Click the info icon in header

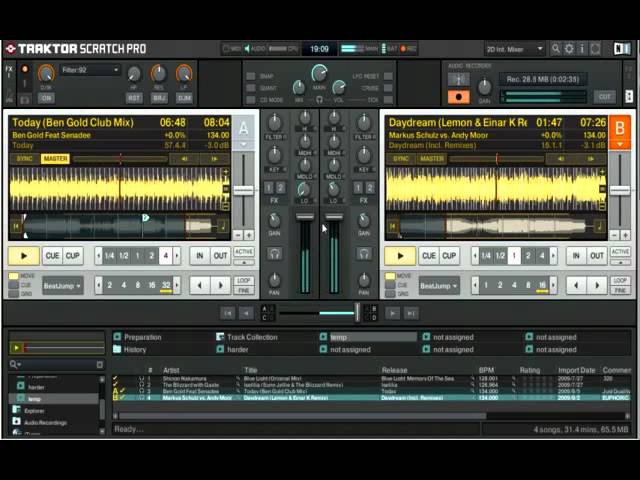coord(582,49)
